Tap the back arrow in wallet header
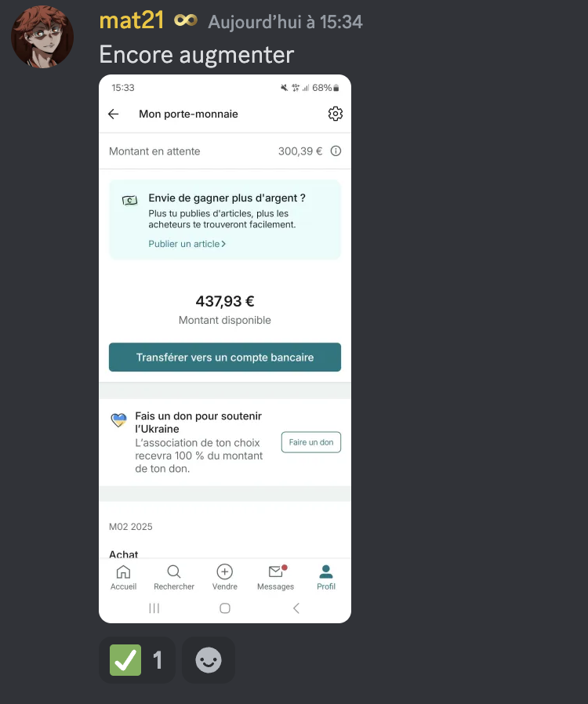The width and height of the screenshot is (588, 704). tap(114, 114)
